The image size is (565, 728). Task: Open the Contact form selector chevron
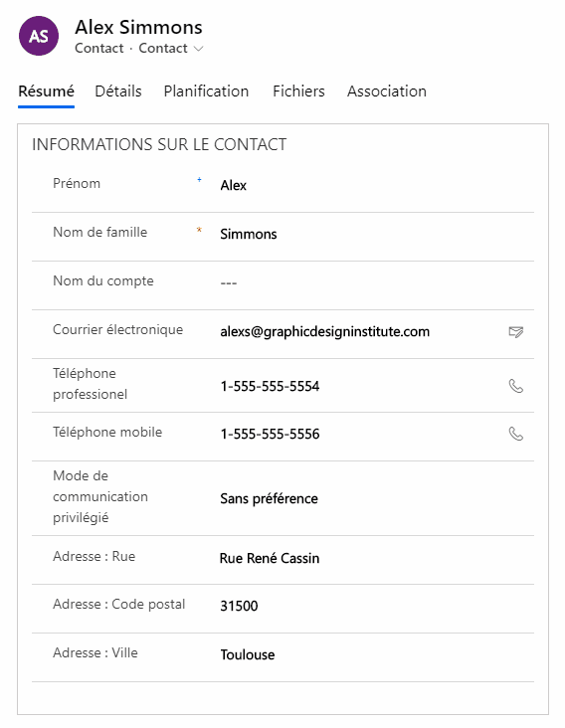pos(198,49)
